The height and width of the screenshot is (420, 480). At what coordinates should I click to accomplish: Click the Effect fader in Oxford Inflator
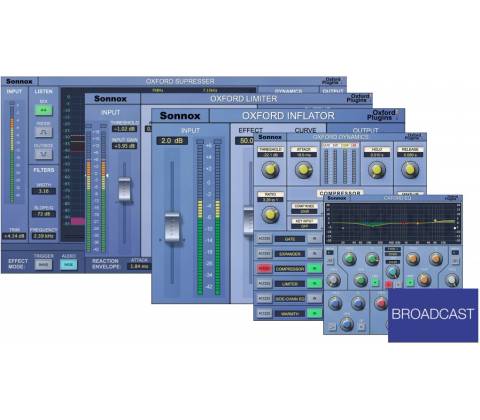point(249,221)
